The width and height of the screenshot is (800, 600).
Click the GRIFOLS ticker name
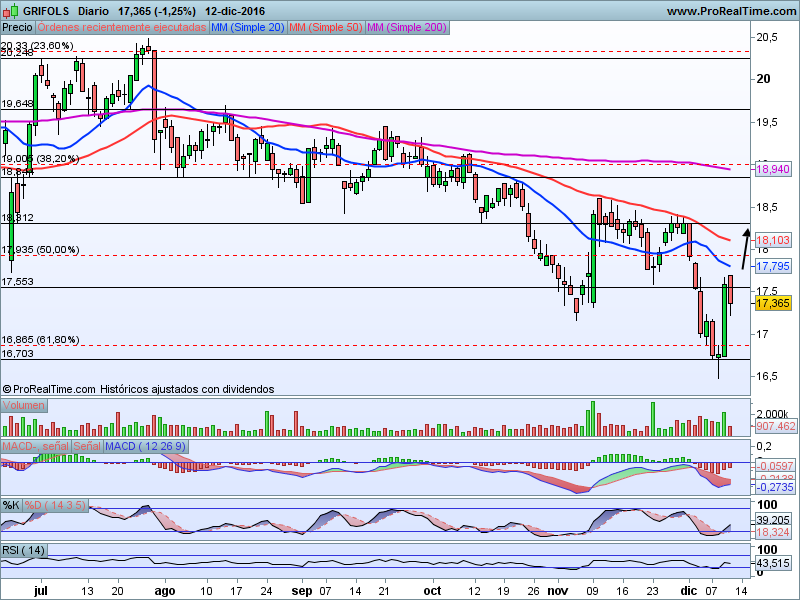(x=46, y=11)
